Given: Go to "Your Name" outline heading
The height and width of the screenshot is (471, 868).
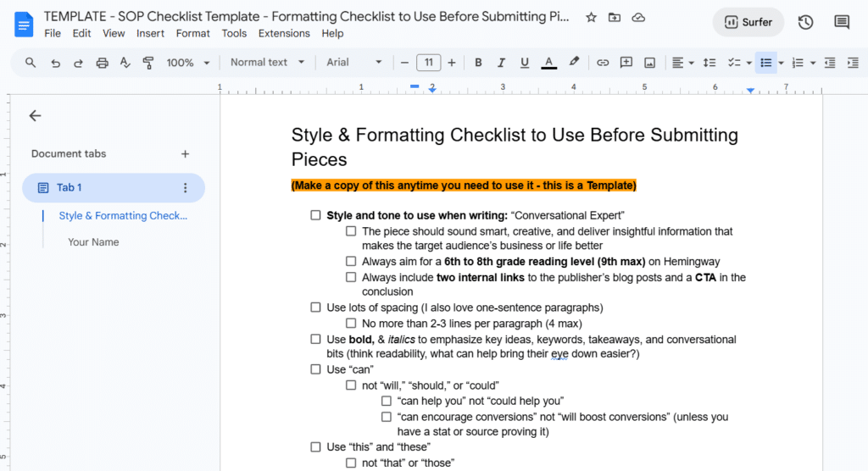Looking at the screenshot, I should click(93, 242).
